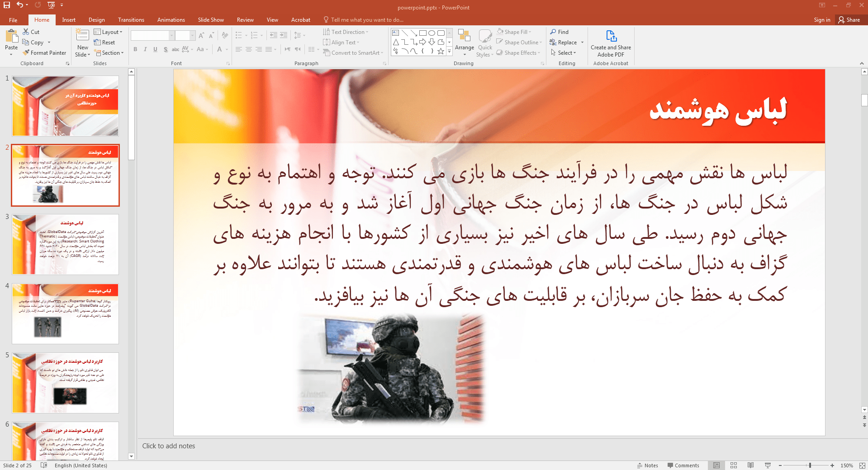Switch to the Transitions tab
Image resolution: width=868 pixels, height=470 pixels.
(131, 20)
